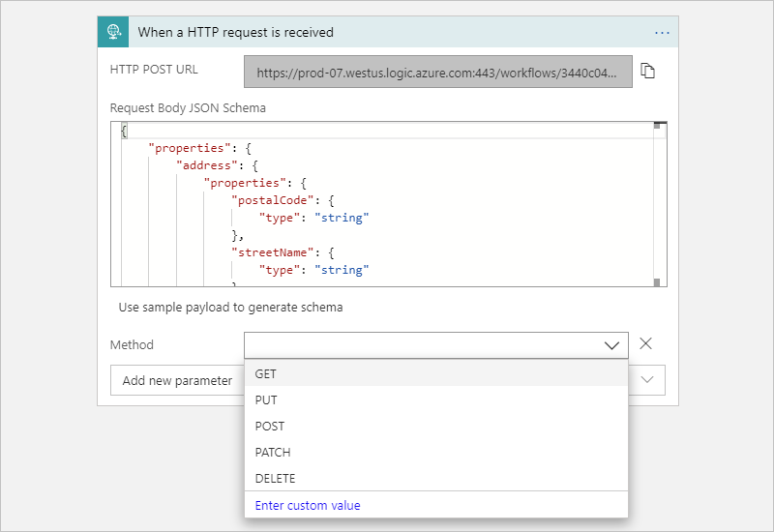This screenshot has height=532, width=774.
Task: Choose the PUT method option
Action: tap(266, 399)
